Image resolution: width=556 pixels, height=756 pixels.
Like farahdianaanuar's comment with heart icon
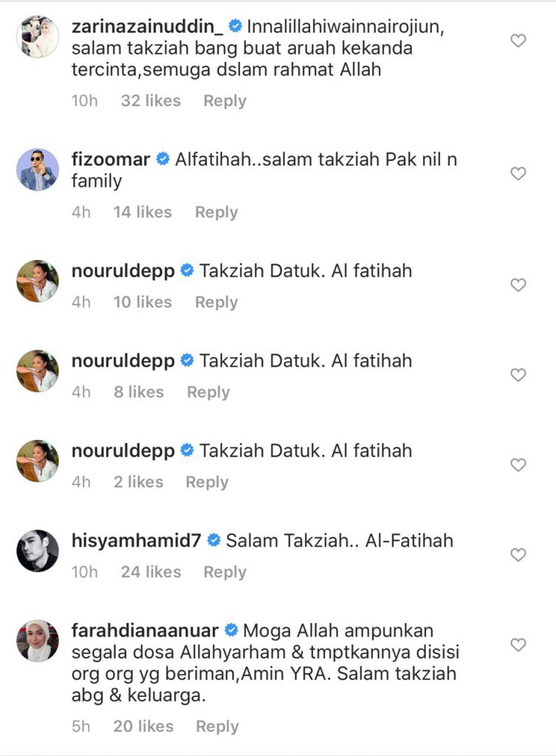[518, 645]
